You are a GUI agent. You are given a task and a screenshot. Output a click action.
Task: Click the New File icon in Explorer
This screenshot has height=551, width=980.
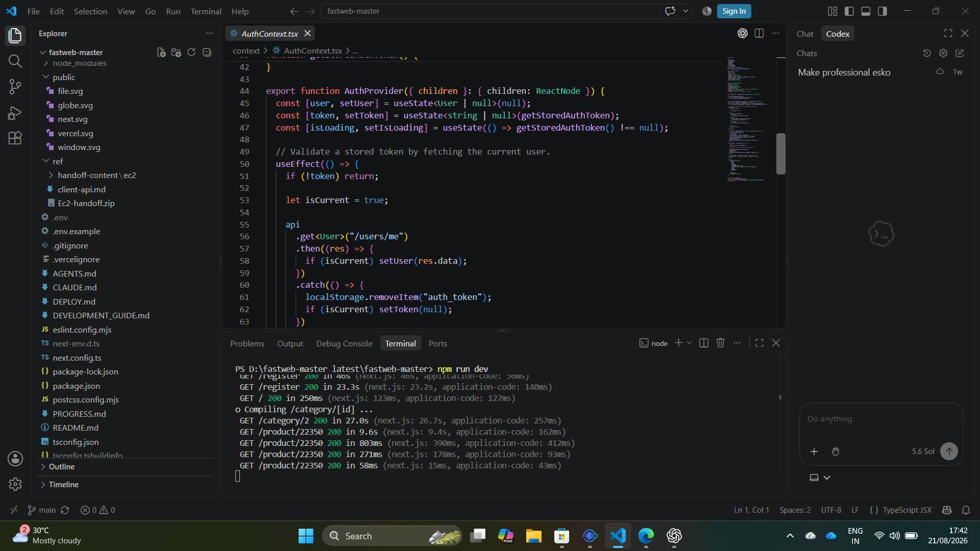(x=161, y=52)
